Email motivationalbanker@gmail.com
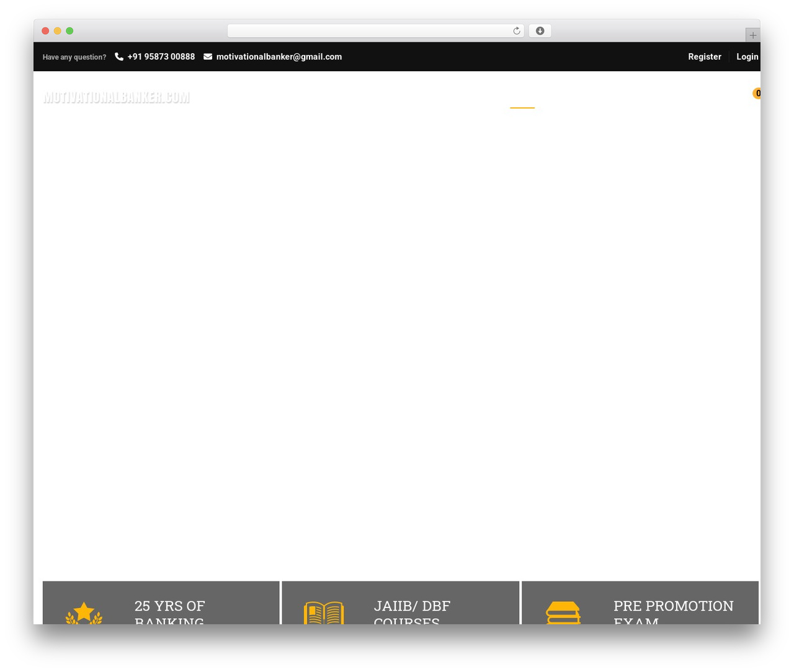 click(279, 56)
